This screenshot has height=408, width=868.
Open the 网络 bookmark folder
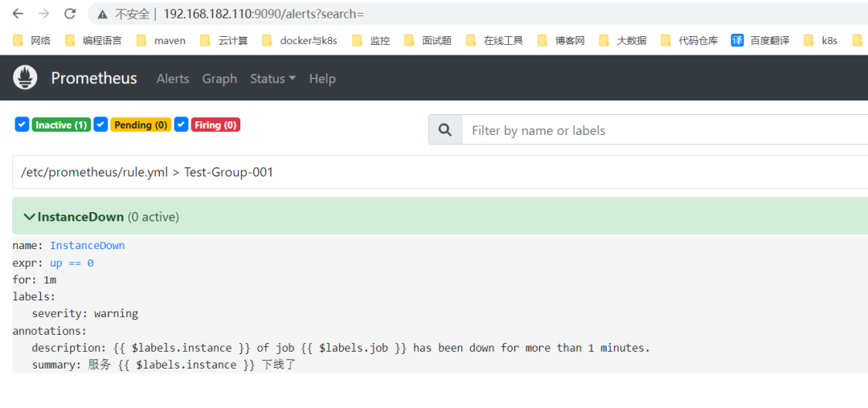point(31,40)
